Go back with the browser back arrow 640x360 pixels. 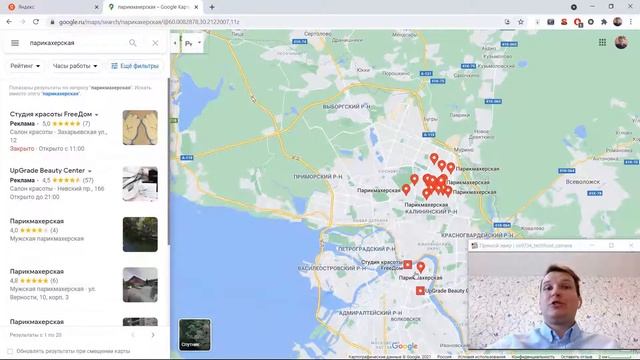pos(9,22)
